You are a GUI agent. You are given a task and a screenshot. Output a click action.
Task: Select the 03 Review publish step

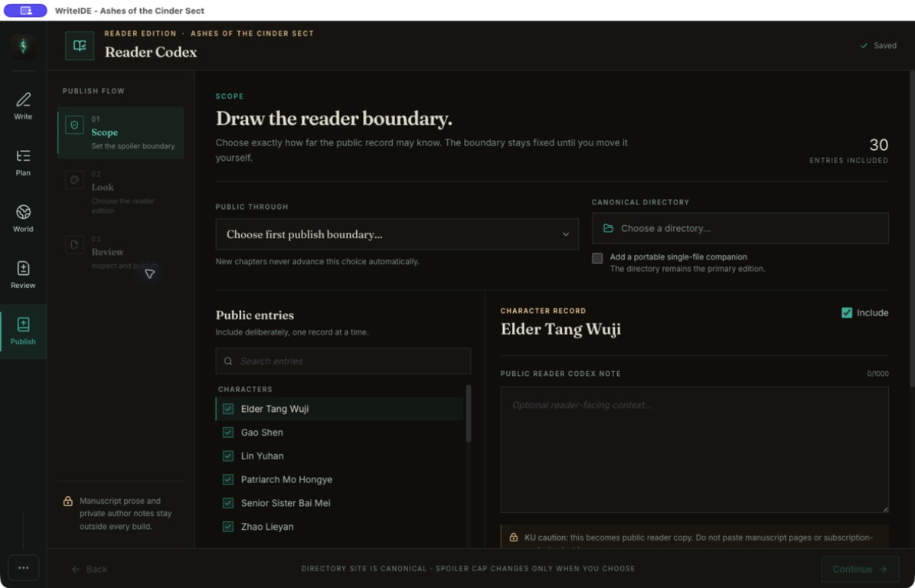[x=120, y=252]
